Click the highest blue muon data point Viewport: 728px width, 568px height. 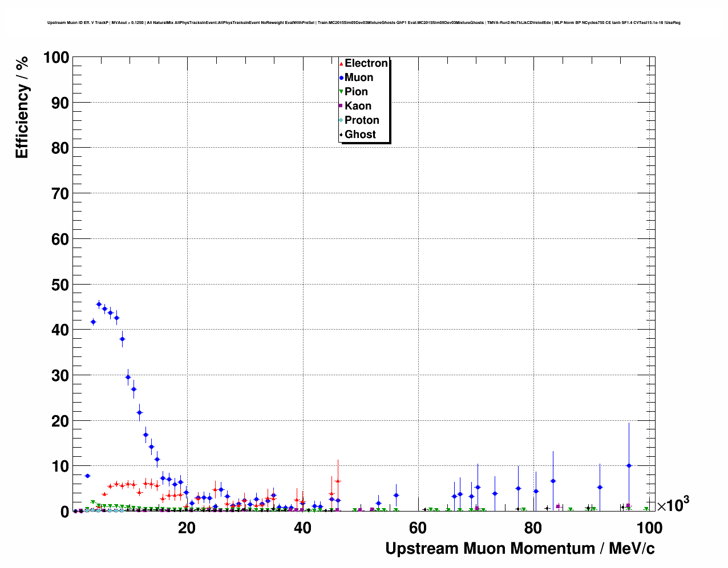pos(99,304)
